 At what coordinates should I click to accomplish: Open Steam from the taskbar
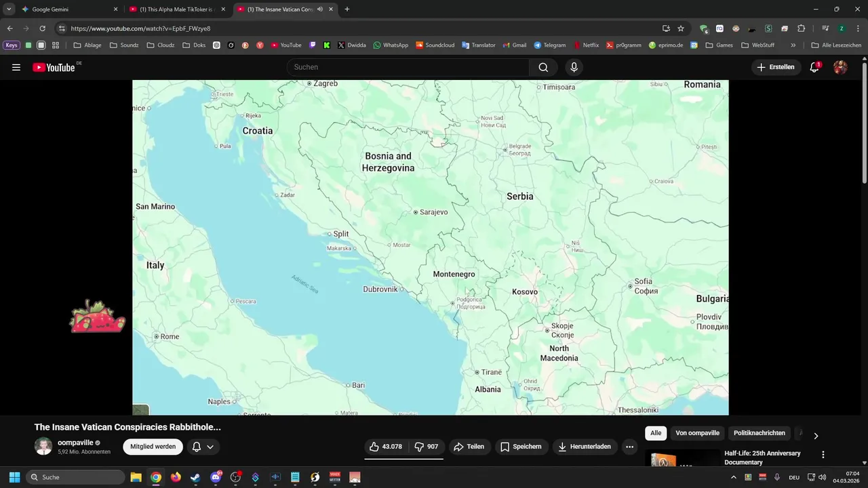click(195, 477)
